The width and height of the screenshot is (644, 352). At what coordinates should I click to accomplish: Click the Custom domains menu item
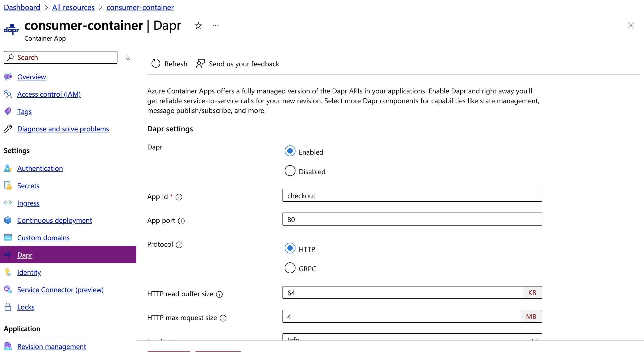point(44,237)
